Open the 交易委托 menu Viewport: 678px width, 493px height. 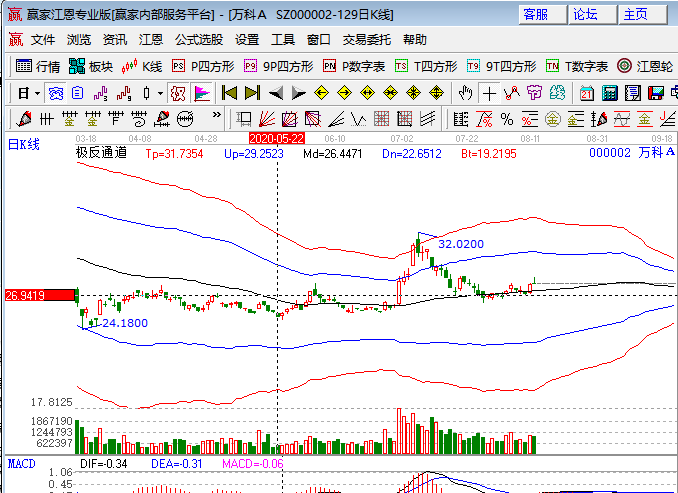pyautogui.click(x=367, y=40)
